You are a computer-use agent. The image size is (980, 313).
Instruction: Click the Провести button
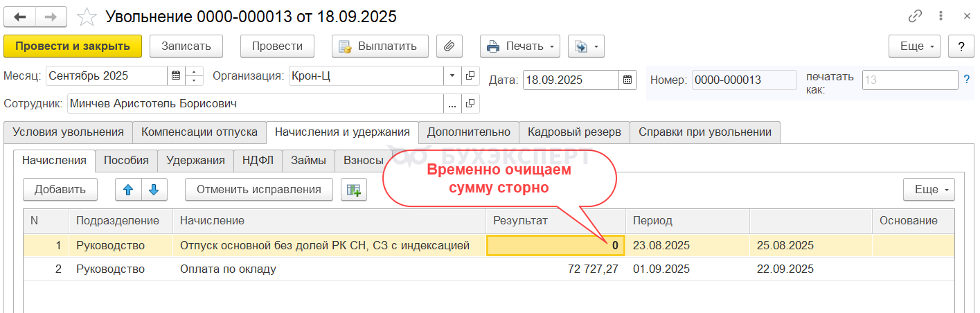point(277,46)
